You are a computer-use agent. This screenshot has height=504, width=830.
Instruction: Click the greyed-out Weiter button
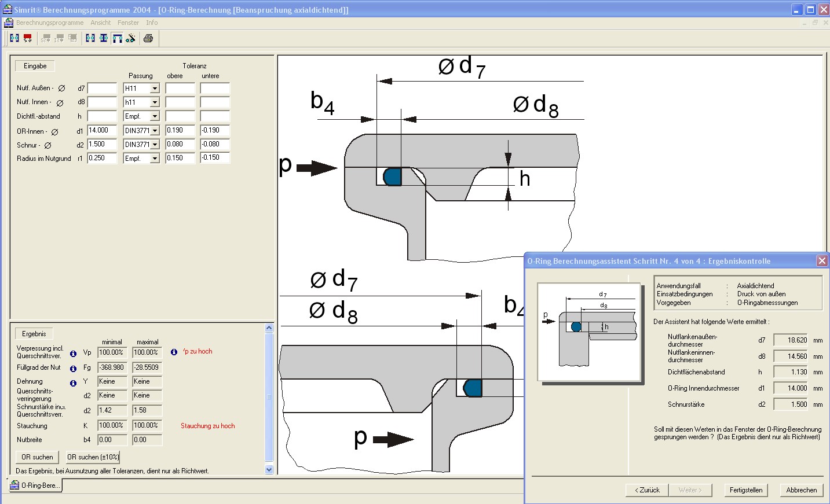pyautogui.click(x=690, y=490)
